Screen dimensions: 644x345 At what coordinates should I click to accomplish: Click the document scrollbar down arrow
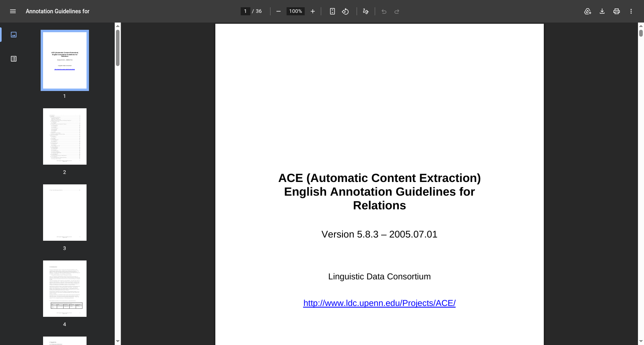[641, 341]
